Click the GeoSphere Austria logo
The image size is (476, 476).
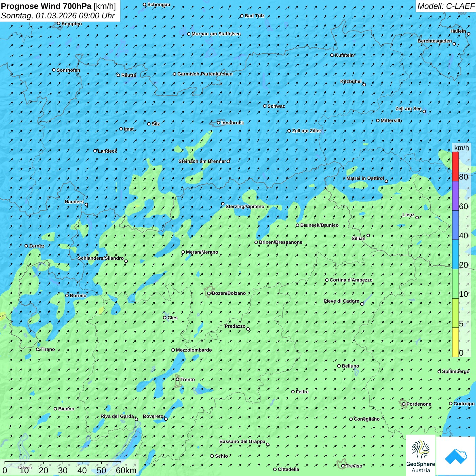421,456
